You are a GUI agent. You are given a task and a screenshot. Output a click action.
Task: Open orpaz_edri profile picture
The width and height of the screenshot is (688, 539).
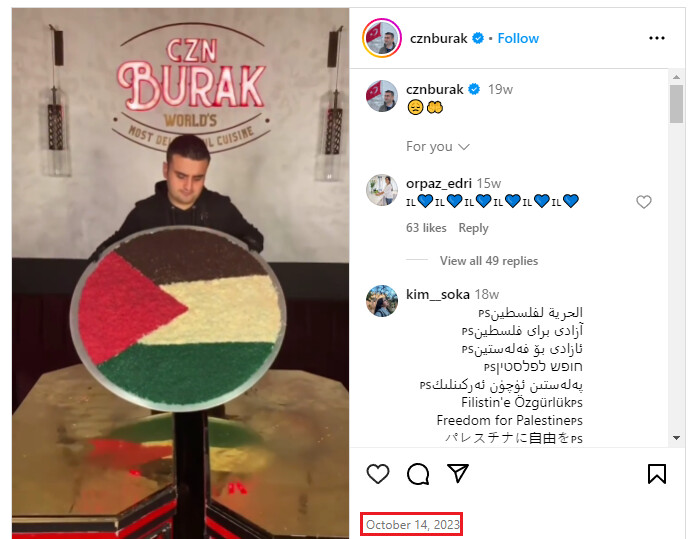pos(382,190)
